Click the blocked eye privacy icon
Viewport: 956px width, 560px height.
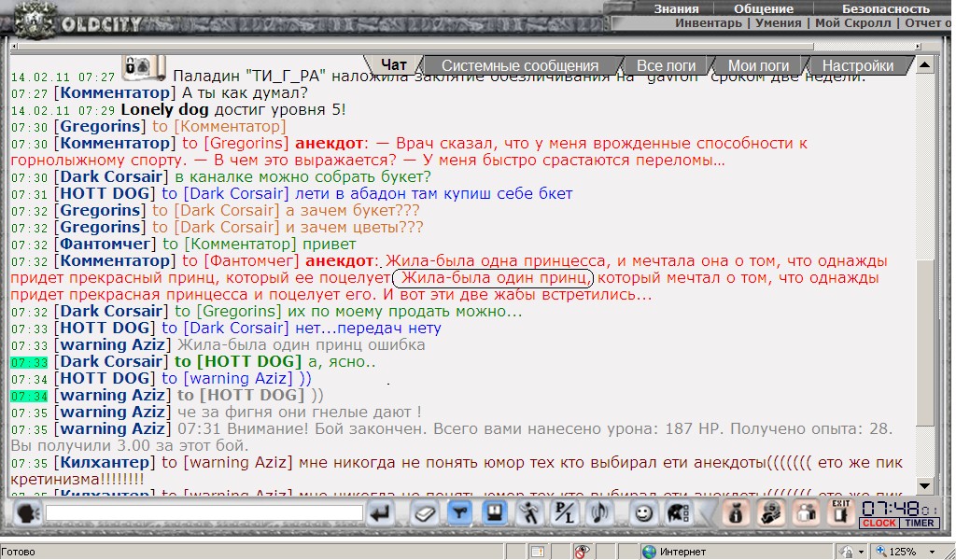pos(583,553)
